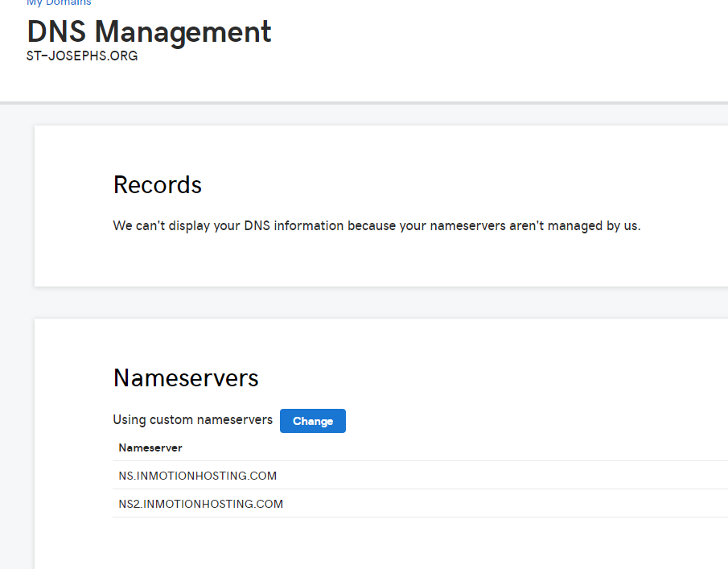728x569 pixels.
Task: Click the ST-JOSEPHS.ORG domain name
Action: point(82,56)
